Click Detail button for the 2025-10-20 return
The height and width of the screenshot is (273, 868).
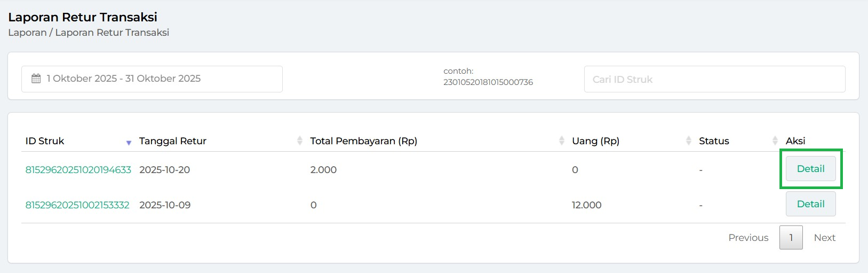[x=810, y=169]
